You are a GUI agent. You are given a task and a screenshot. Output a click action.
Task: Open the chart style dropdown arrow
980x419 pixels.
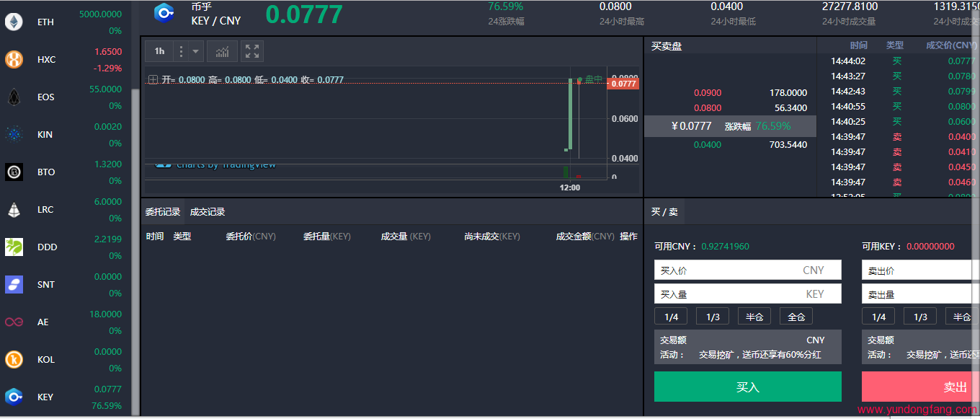[x=196, y=51]
